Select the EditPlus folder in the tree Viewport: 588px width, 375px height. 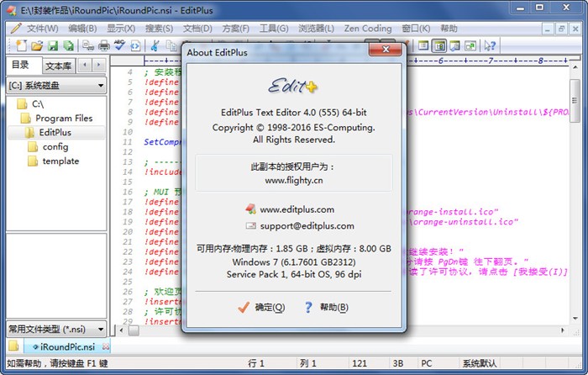48,133
